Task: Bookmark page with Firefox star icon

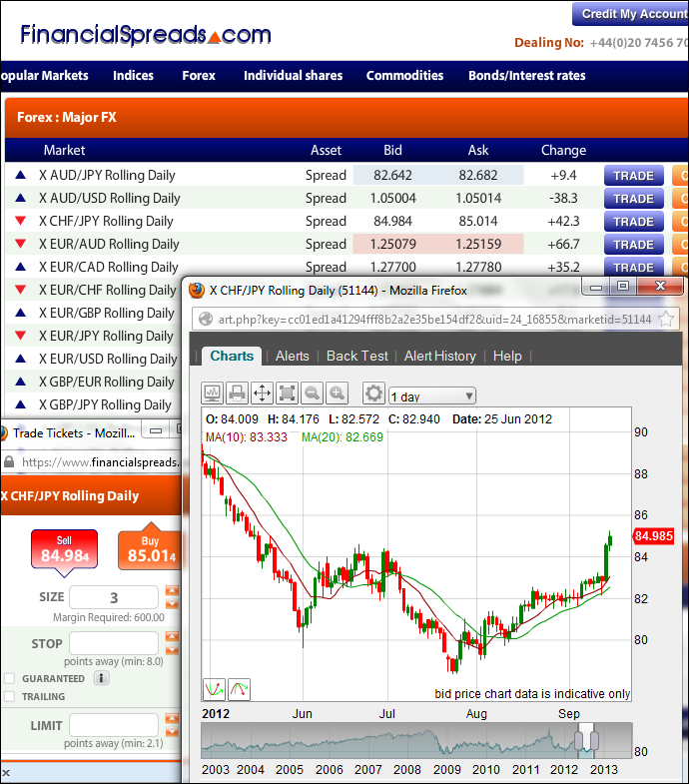Action: 665,319
